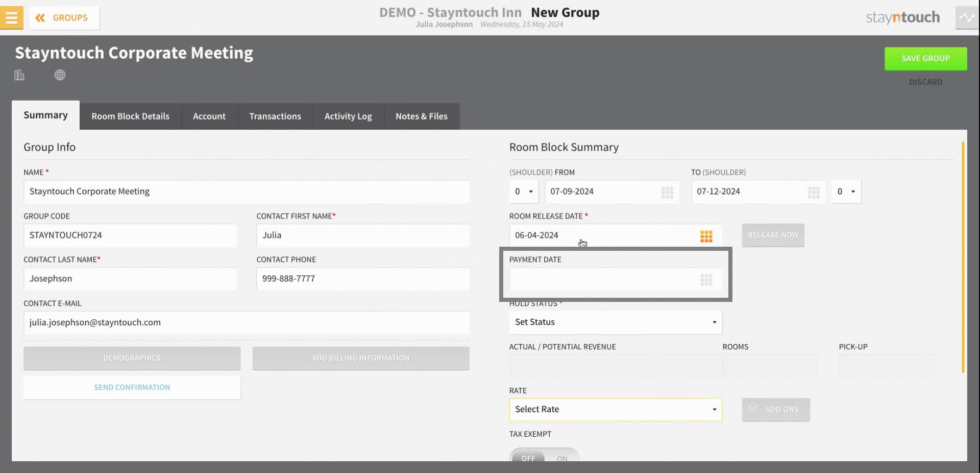Click the Group Code field
This screenshot has width=980, height=473.
point(130,235)
